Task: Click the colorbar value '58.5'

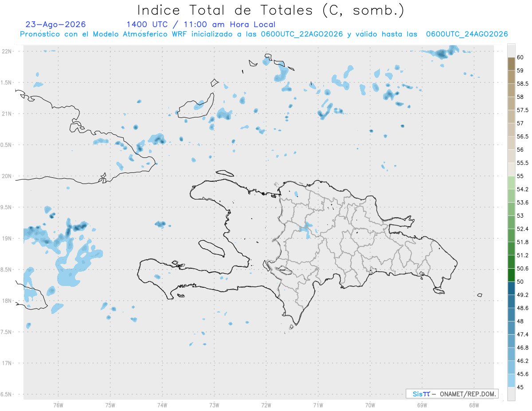Action: click(x=522, y=84)
